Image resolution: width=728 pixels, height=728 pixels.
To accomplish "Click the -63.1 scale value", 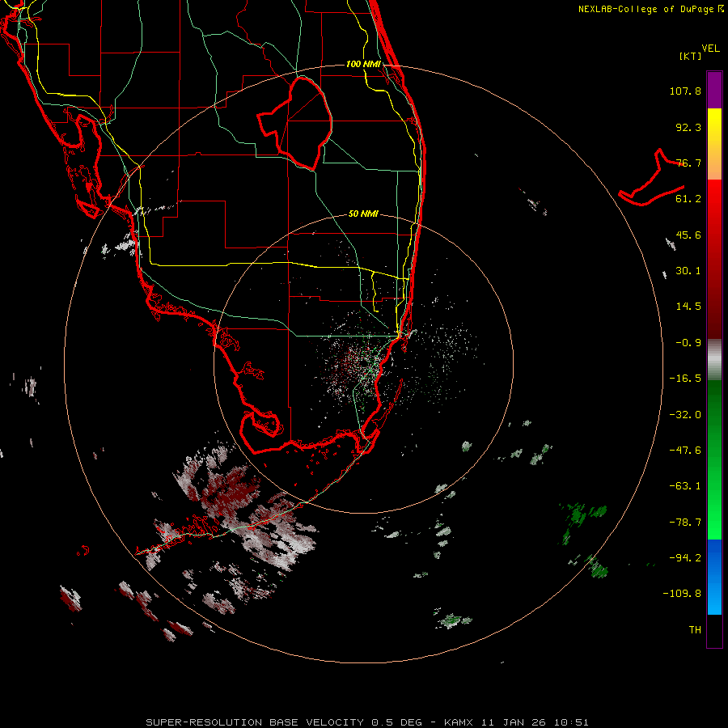I will click(685, 486).
